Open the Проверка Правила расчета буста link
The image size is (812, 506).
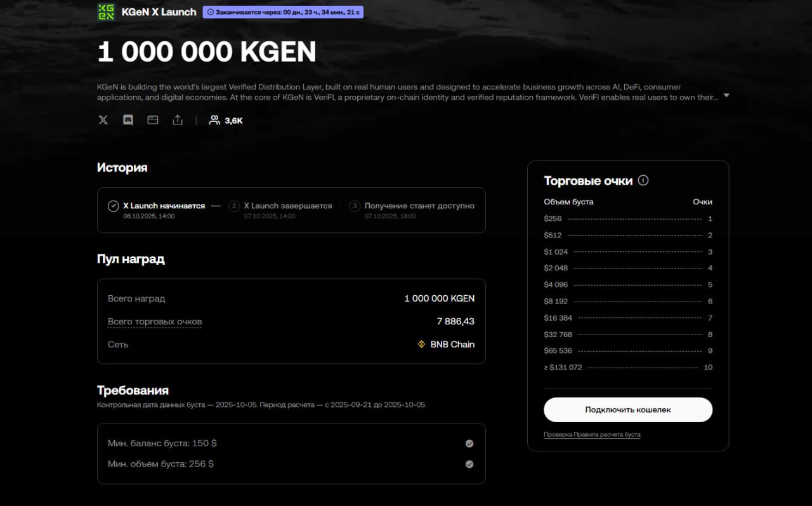tap(592, 435)
